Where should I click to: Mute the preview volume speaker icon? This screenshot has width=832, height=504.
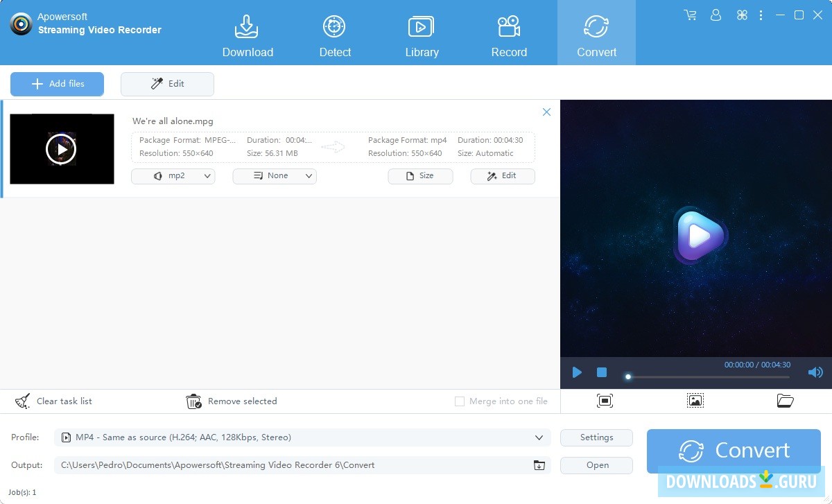[815, 373]
